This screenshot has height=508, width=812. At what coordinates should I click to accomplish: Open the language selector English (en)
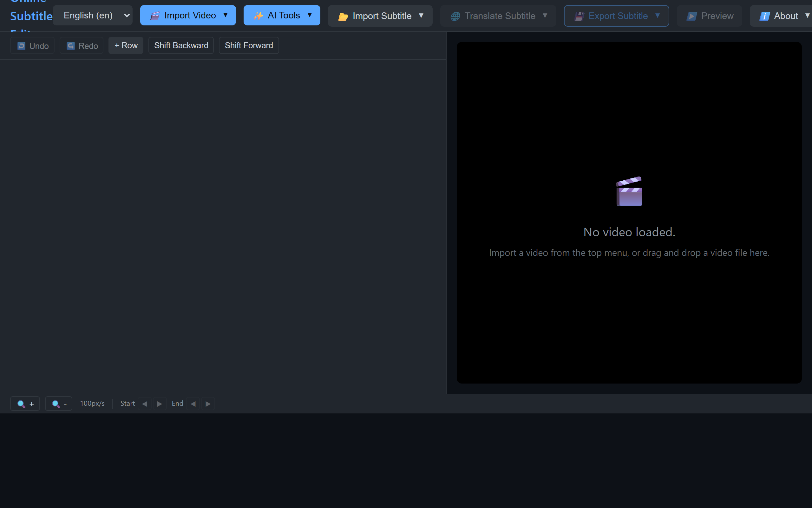click(x=93, y=16)
